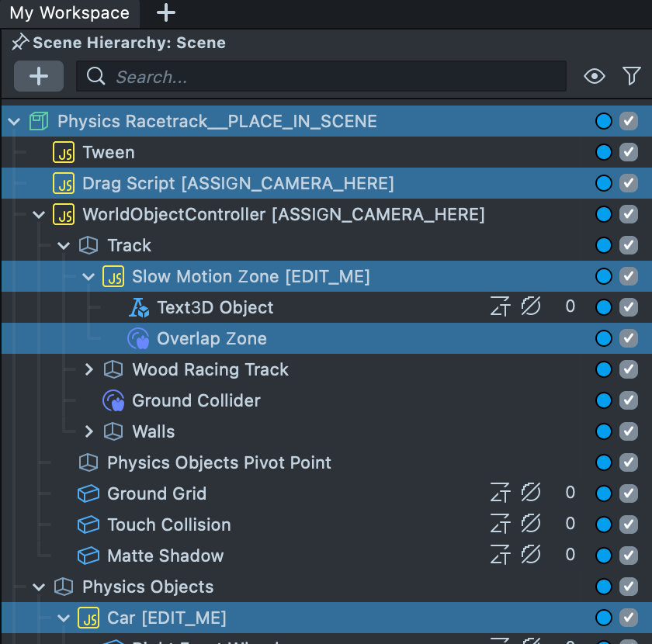Uncheck the Physics Objects Pivot Point checkbox
The height and width of the screenshot is (644, 652).
629,462
